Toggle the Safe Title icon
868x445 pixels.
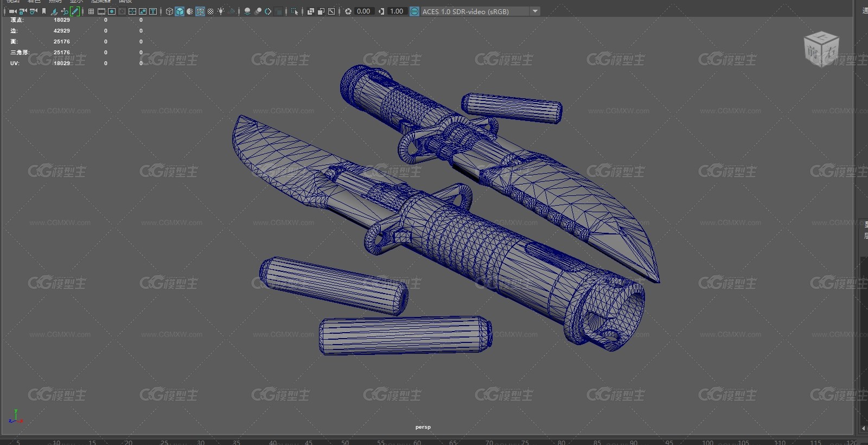(x=153, y=11)
